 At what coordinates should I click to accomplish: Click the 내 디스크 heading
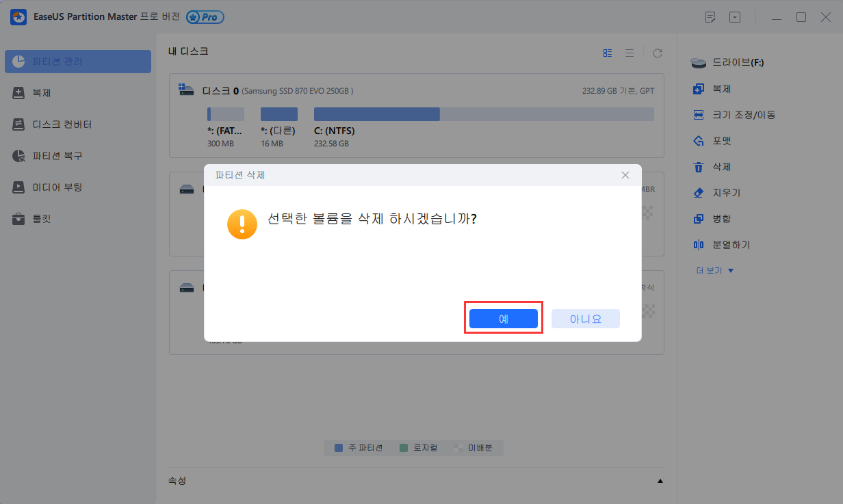click(x=188, y=51)
